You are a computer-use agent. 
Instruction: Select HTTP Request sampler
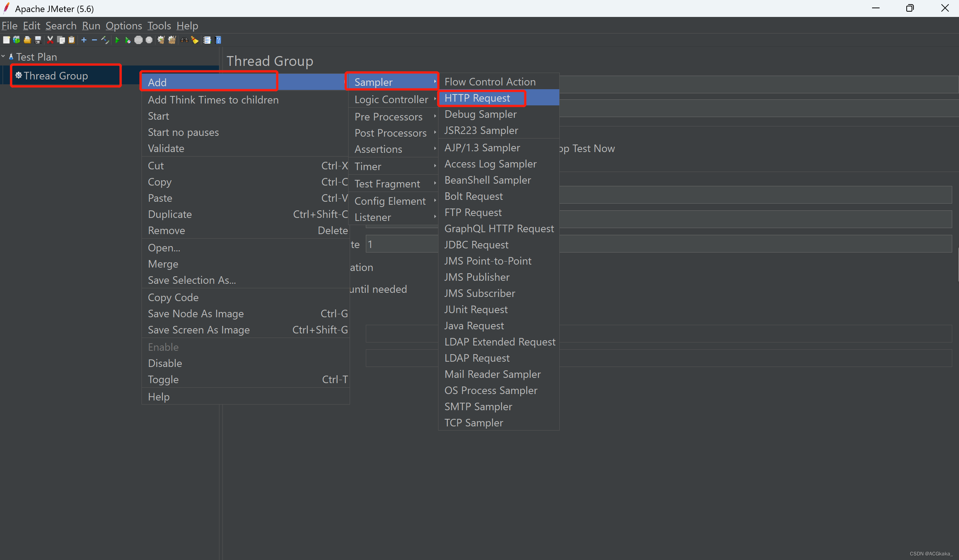pyautogui.click(x=499, y=98)
